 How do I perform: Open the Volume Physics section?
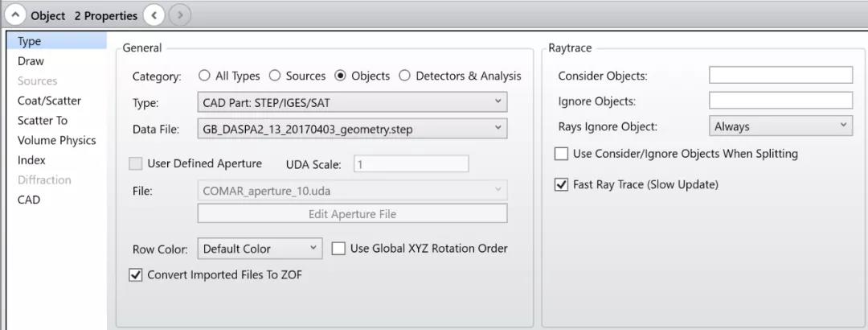56,140
